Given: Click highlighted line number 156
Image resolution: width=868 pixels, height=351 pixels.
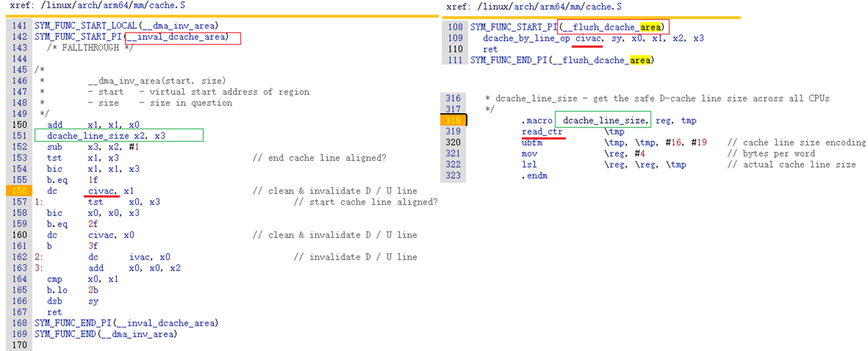Looking at the screenshot, I should (19, 191).
